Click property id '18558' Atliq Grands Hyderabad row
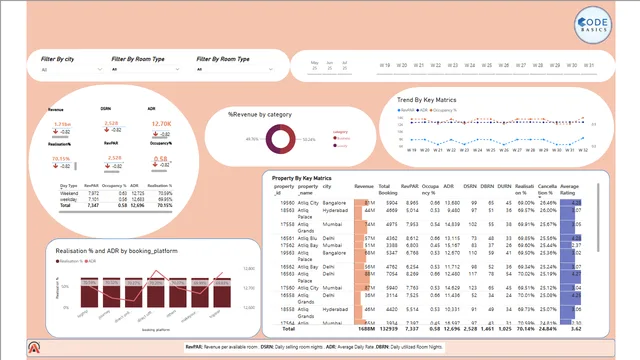Screen dimensions: 640x360 (x=427, y=313)
